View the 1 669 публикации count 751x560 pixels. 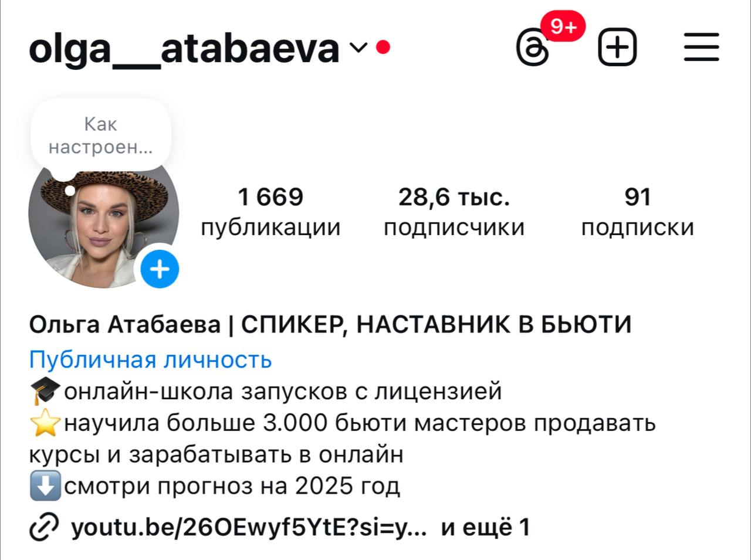(x=270, y=212)
